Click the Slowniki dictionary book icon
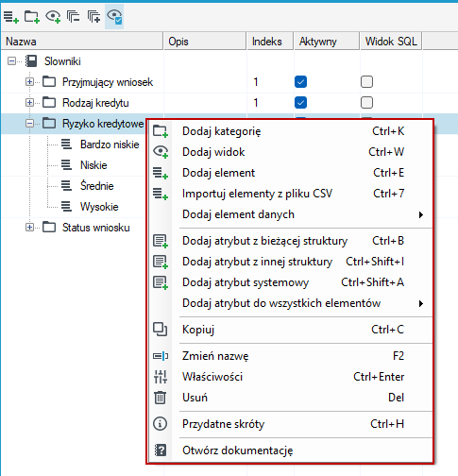Image resolution: width=458 pixels, height=476 pixels. (x=31, y=61)
